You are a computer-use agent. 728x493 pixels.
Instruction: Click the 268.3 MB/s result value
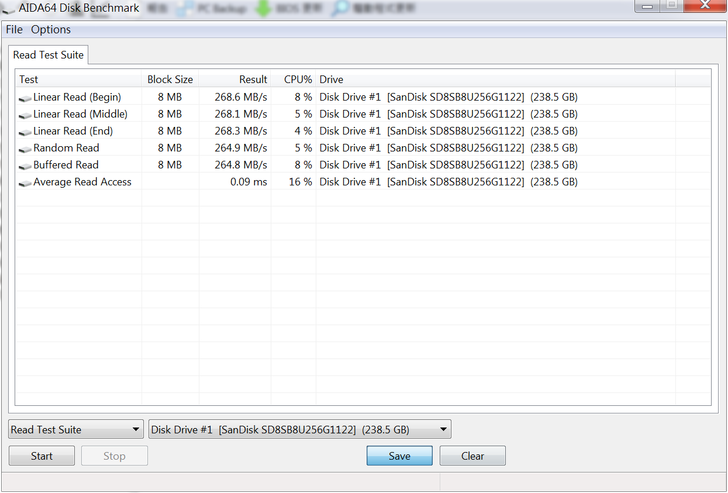click(240, 131)
